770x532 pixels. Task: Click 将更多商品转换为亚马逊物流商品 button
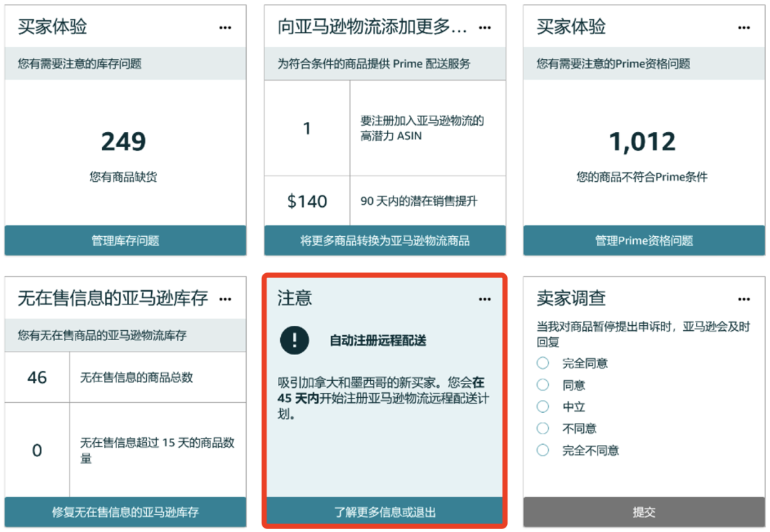(385, 240)
